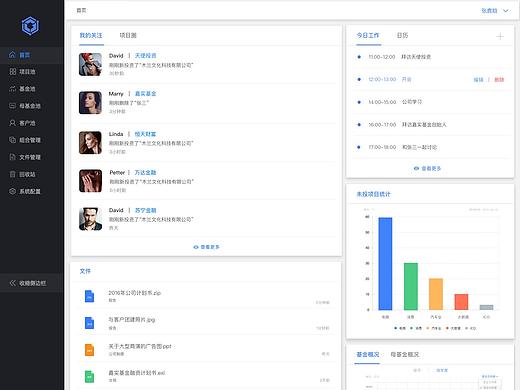Click 编辑 on the 12:00-13:00 schedule row
Image resolution: width=520 pixels, height=390 pixels.
(x=478, y=80)
